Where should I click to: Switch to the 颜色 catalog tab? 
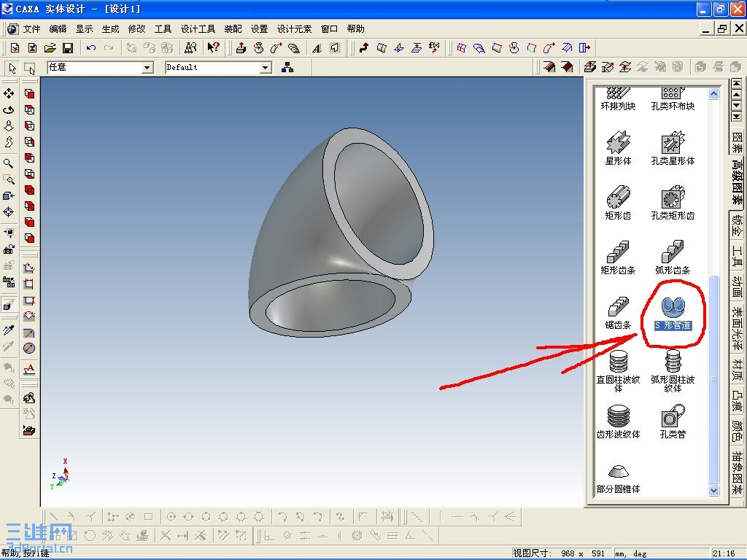737,431
